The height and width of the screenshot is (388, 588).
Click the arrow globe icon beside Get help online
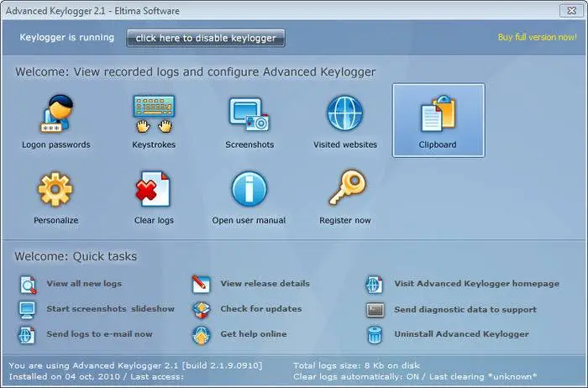click(x=202, y=335)
